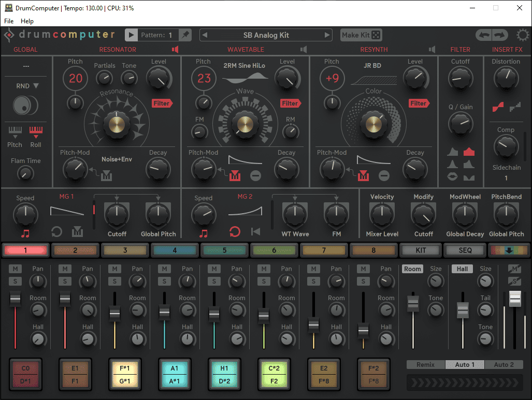Open the SB Analog Kit preset browser

click(x=266, y=35)
